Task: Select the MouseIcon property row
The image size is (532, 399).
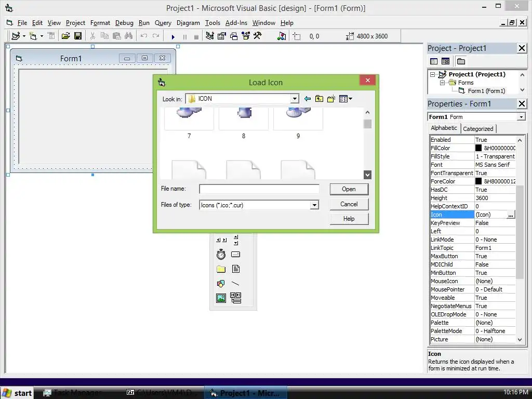Action: pyautogui.click(x=473, y=281)
